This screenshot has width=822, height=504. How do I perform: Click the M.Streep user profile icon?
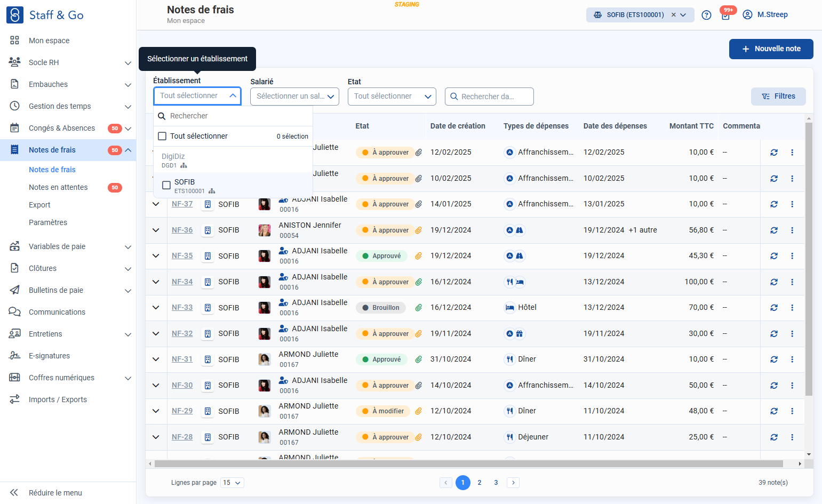coord(747,14)
